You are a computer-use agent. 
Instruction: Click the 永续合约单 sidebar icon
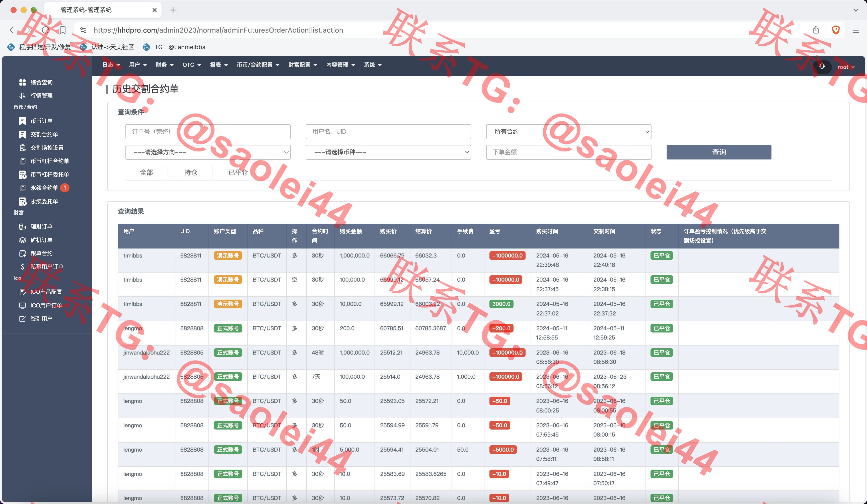point(22,188)
